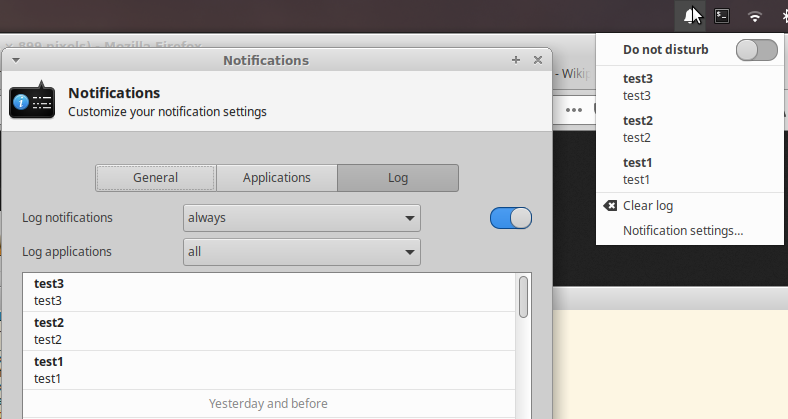Open the terminal icon in top panel
The height and width of the screenshot is (419, 788).
[722, 16]
